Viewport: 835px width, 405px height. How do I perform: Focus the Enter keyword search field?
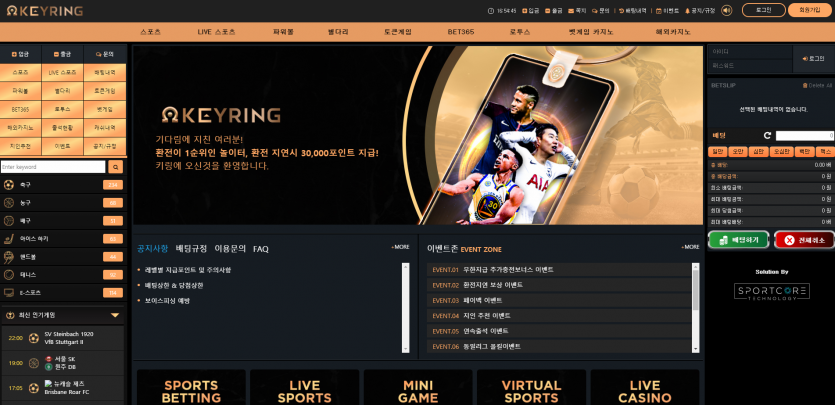(x=53, y=167)
